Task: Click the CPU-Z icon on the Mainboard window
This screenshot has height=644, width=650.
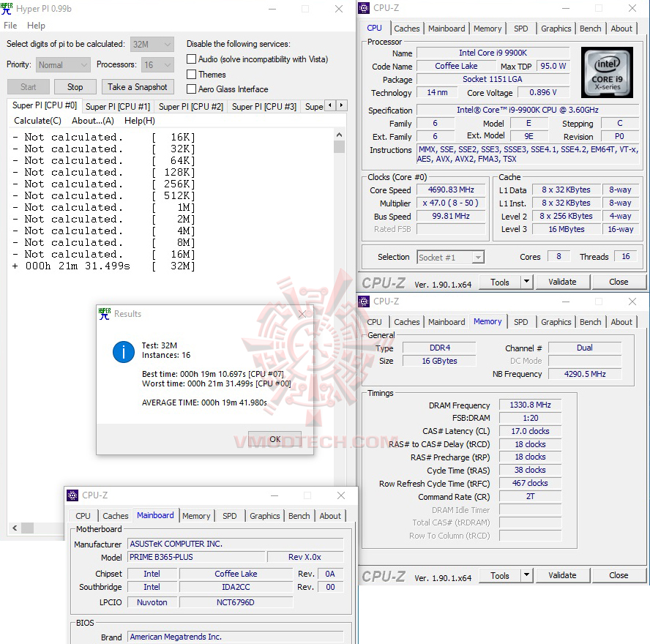Action: click(x=72, y=495)
